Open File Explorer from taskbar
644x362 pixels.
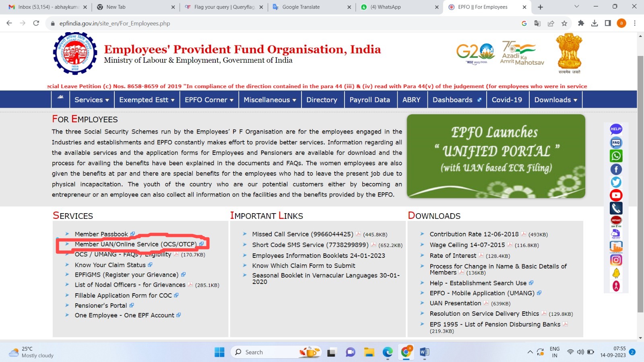[x=369, y=352]
